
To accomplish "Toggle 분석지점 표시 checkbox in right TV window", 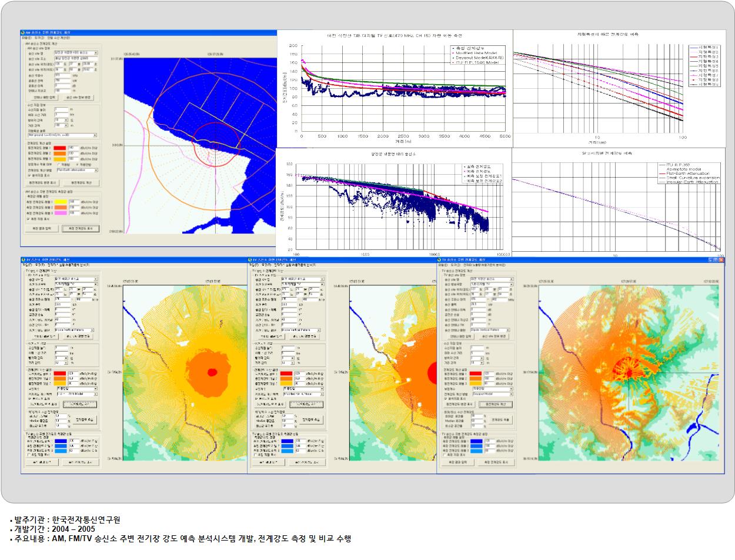I will (445, 399).
